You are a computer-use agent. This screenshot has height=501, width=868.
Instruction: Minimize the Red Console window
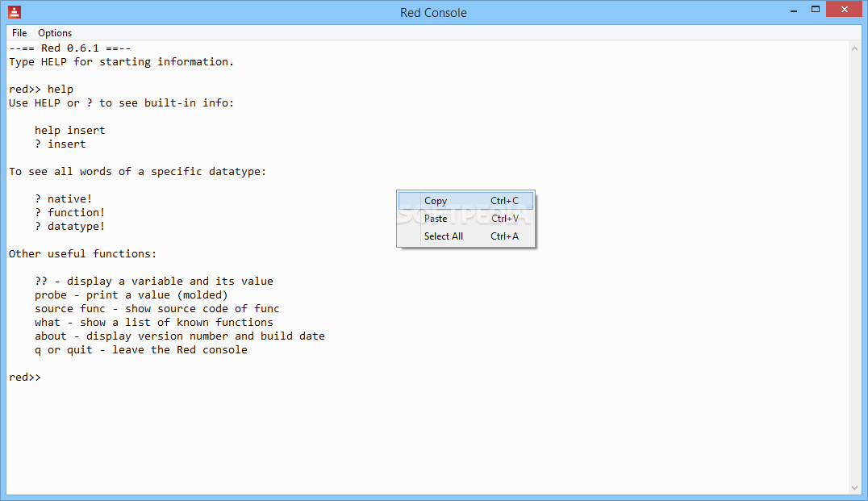pos(793,10)
